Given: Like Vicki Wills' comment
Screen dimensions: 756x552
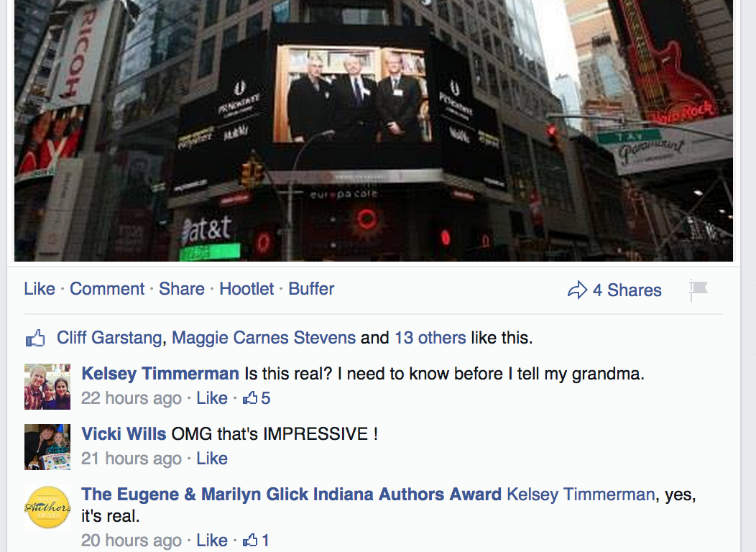Looking at the screenshot, I should click(x=212, y=459).
